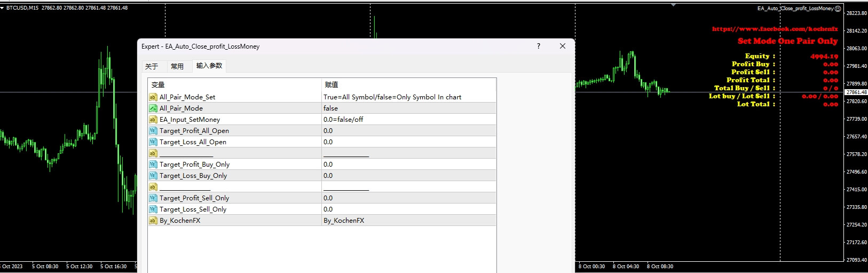Viewport: 868px width, 273px height.
Task: Click the icon next to Target_Profit_All_Open
Action: (x=153, y=131)
